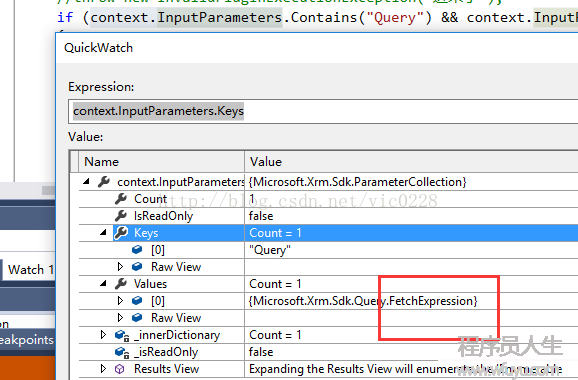Select the "Query" value cell
578x380 pixels.
[x=411, y=250]
